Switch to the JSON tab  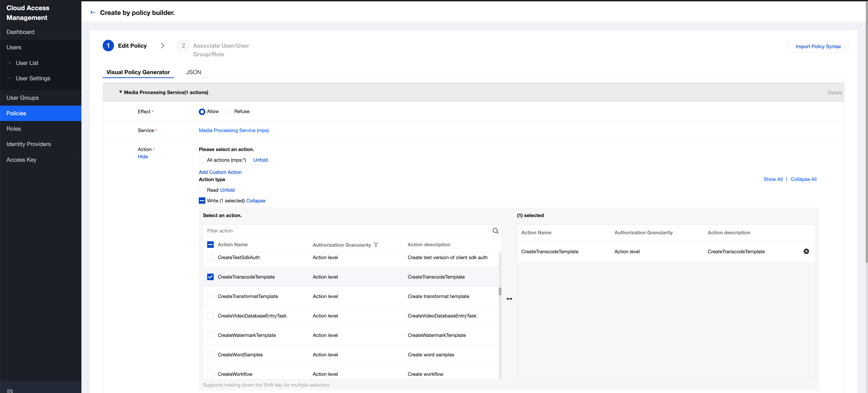[x=193, y=72]
